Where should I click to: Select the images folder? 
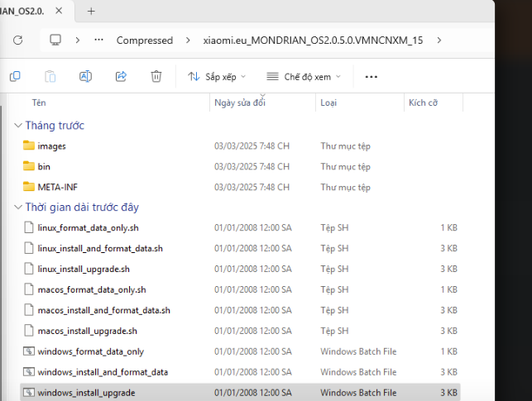click(x=51, y=146)
